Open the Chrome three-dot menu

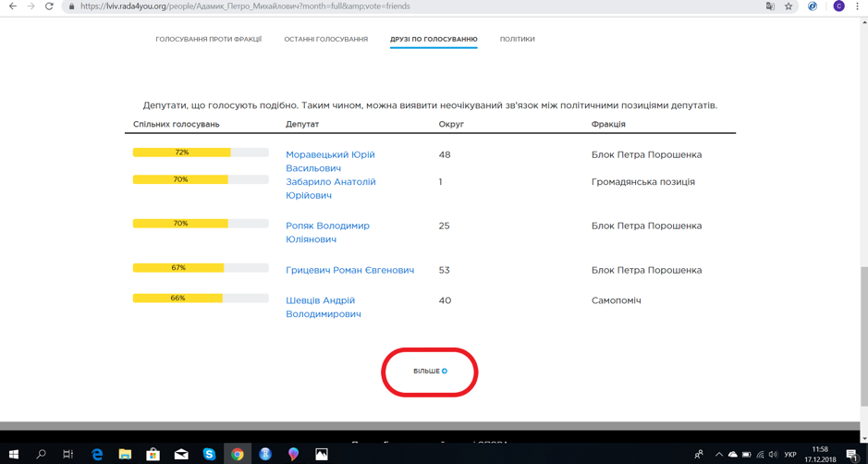click(x=858, y=6)
